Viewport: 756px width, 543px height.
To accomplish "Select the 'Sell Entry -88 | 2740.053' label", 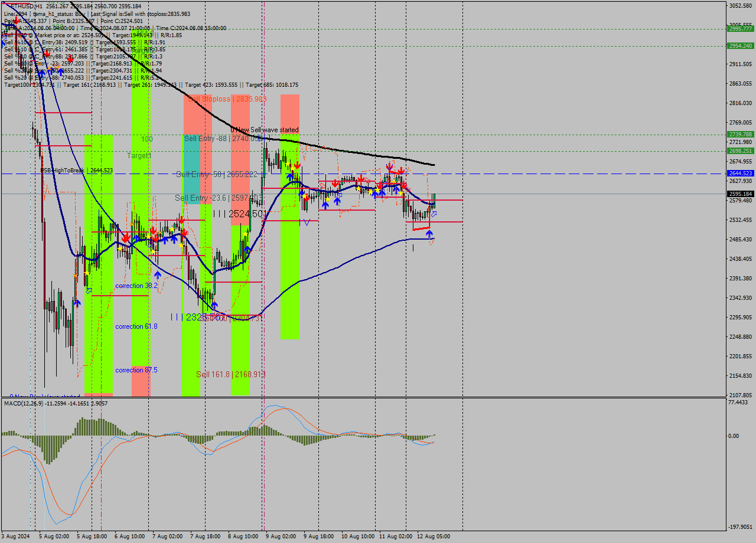I will point(222,138).
